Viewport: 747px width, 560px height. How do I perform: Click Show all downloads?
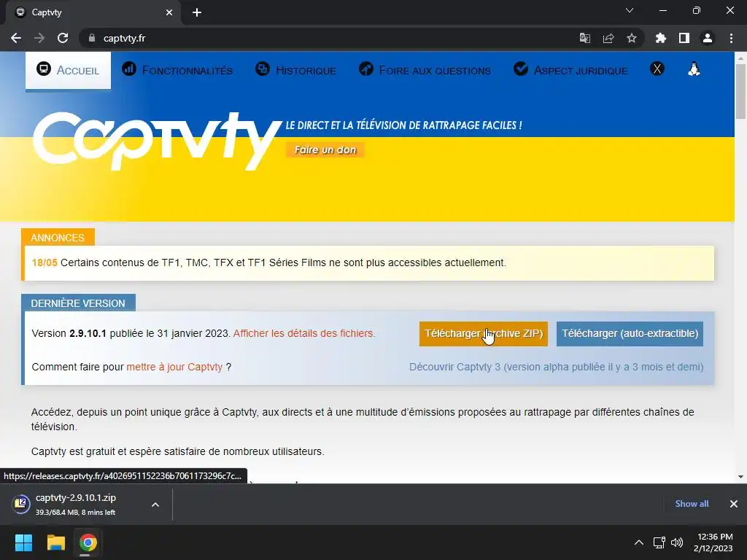pos(692,504)
